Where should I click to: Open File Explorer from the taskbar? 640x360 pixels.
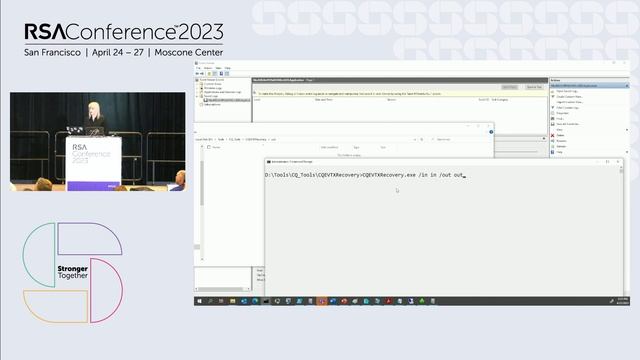[x=233, y=301]
